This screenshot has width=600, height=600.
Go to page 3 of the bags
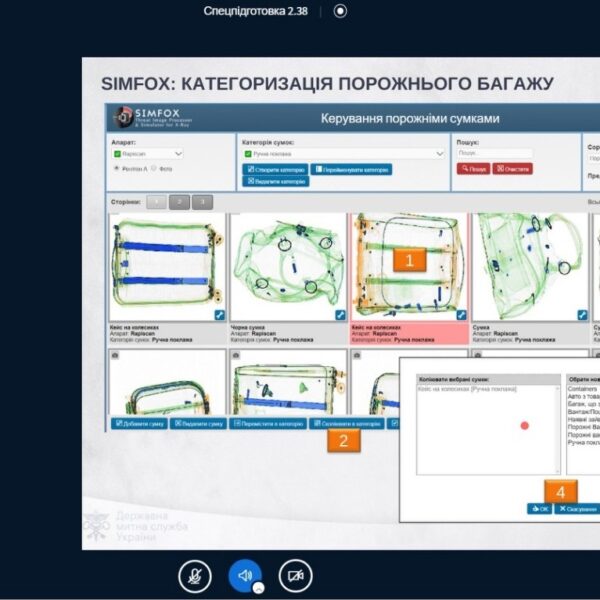[x=202, y=202]
